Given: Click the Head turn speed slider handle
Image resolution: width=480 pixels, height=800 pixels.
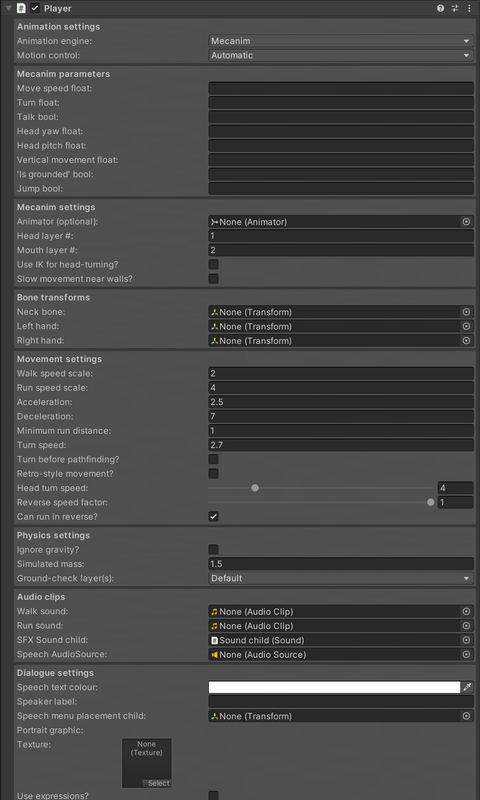Looking at the screenshot, I should (255, 488).
